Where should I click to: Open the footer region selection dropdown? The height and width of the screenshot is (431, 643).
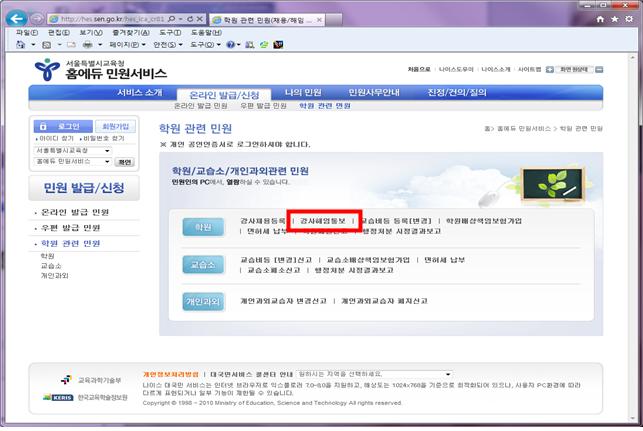pyautogui.click(x=374, y=374)
